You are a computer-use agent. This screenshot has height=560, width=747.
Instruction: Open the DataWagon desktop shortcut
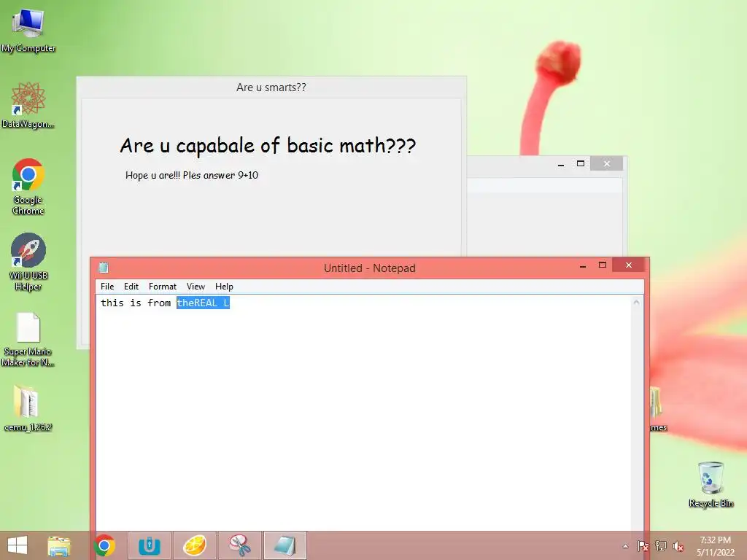(x=28, y=105)
